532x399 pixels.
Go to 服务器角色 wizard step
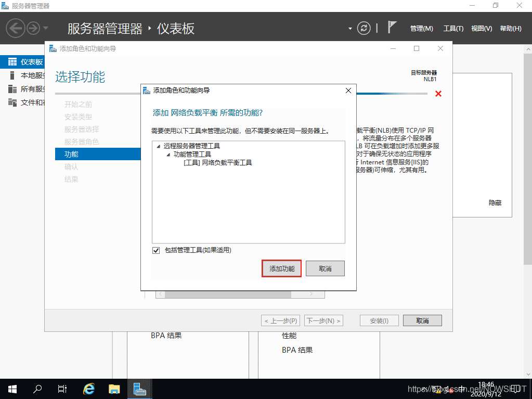coord(82,142)
